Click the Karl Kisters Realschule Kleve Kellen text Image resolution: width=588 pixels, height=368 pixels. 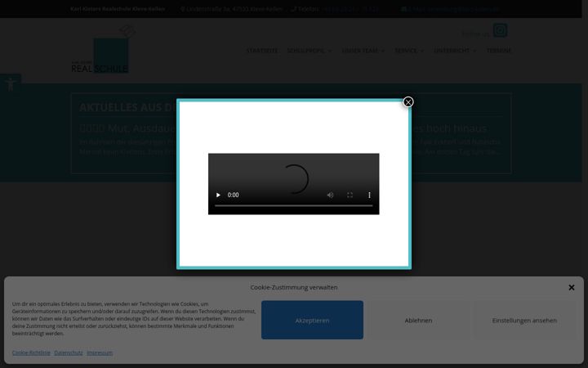[x=118, y=9]
